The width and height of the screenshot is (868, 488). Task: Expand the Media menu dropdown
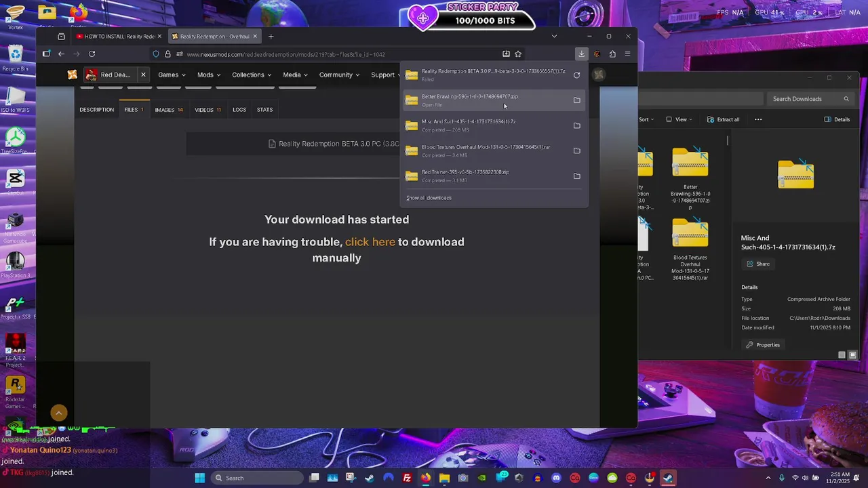click(295, 75)
